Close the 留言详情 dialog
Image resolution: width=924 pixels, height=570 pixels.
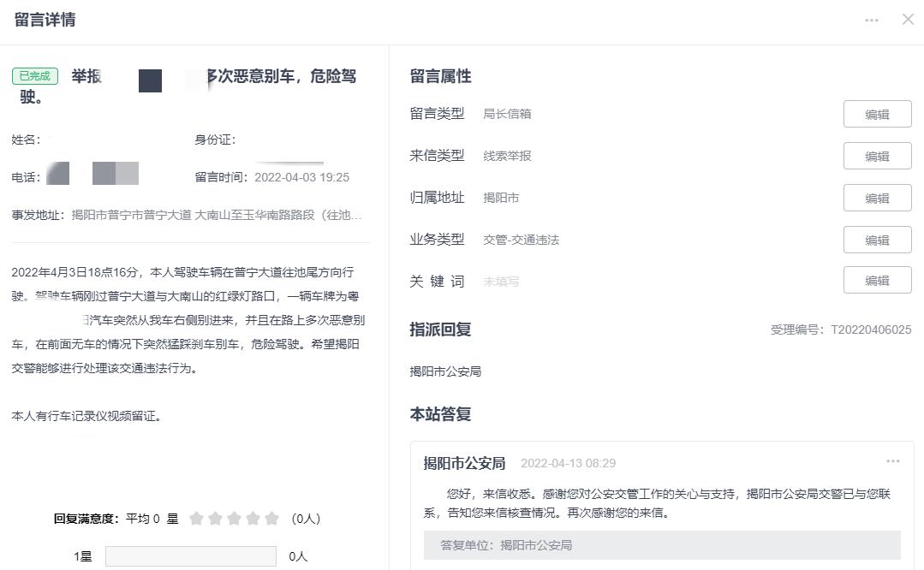coord(908,19)
